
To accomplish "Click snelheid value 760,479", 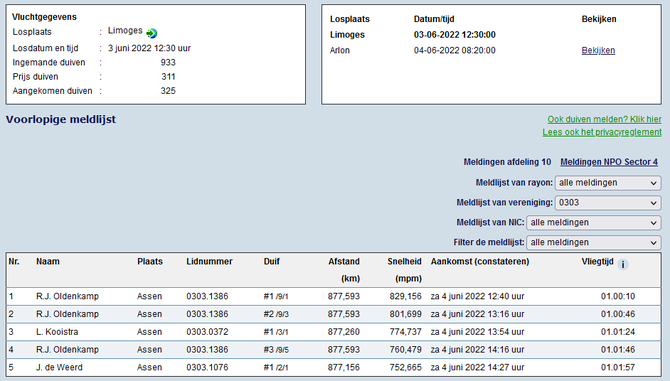I will pos(406,350).
